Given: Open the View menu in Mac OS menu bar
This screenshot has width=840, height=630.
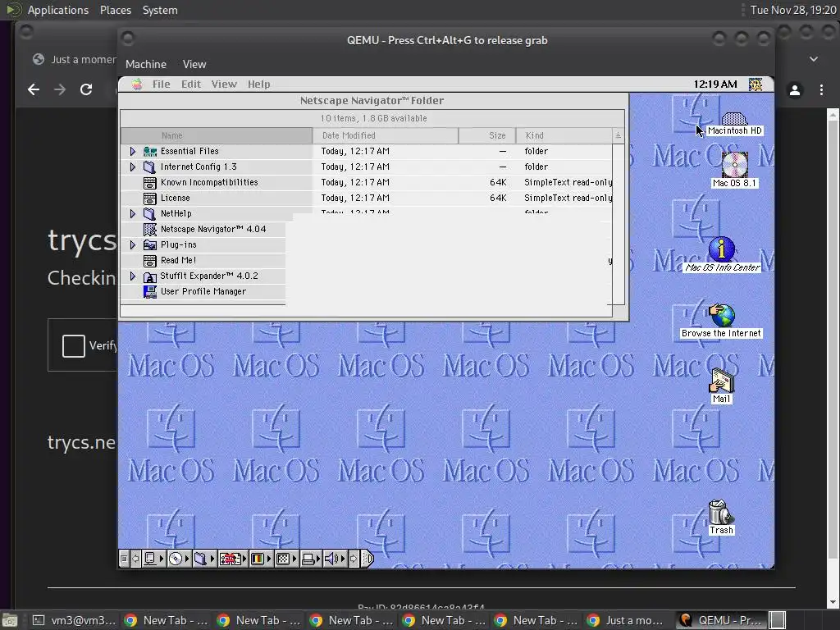Looking at the screenshot, I should pyautogui.click(x=224, y=84).
